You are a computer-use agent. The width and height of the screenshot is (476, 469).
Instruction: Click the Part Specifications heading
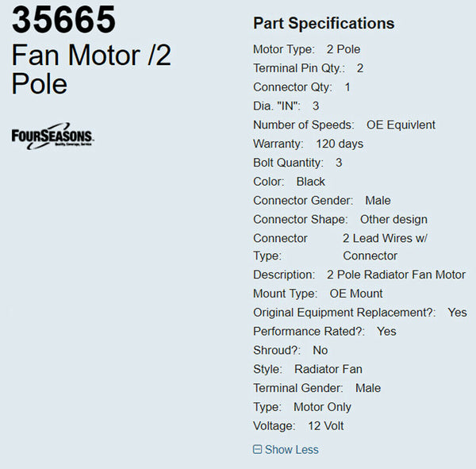(324, 23)
